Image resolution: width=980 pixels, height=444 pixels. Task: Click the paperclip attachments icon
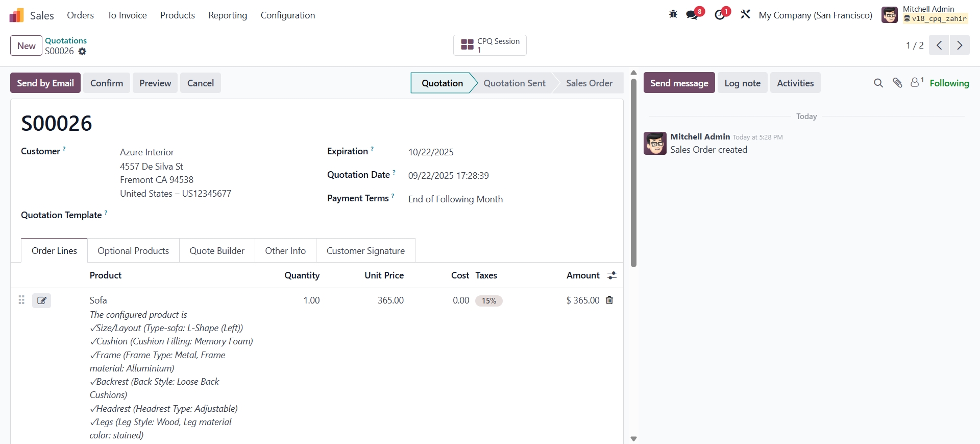(897, 83)
